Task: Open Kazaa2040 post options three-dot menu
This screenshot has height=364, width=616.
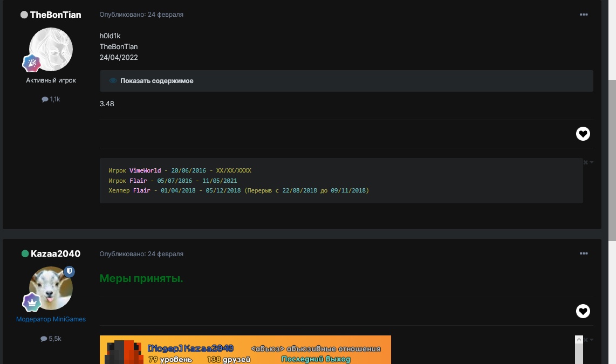Action: 584,253
